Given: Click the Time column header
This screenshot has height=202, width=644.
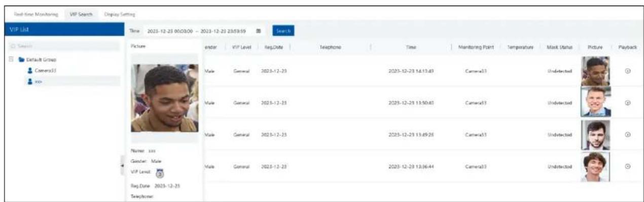Looking at the screenshot, I should (411, 47).
